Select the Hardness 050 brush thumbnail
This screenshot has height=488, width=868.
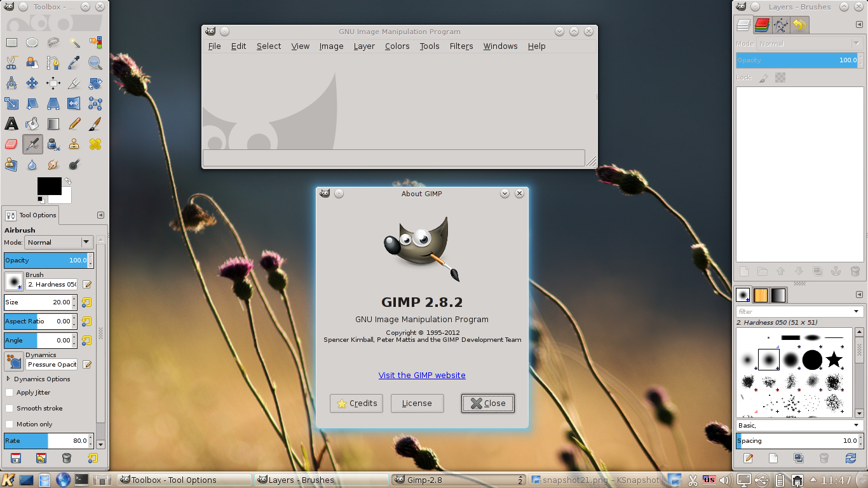click(768, 360)
